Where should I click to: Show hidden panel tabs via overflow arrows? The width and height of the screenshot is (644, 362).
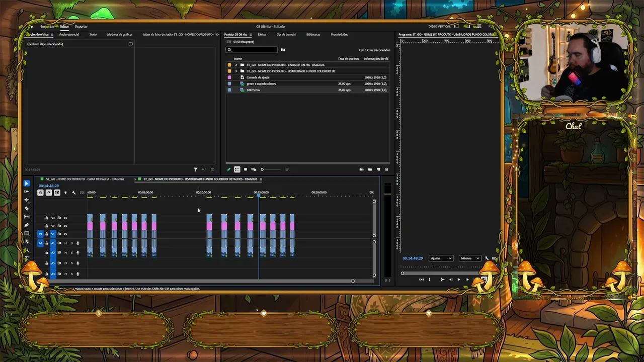(x=217, y=35)
